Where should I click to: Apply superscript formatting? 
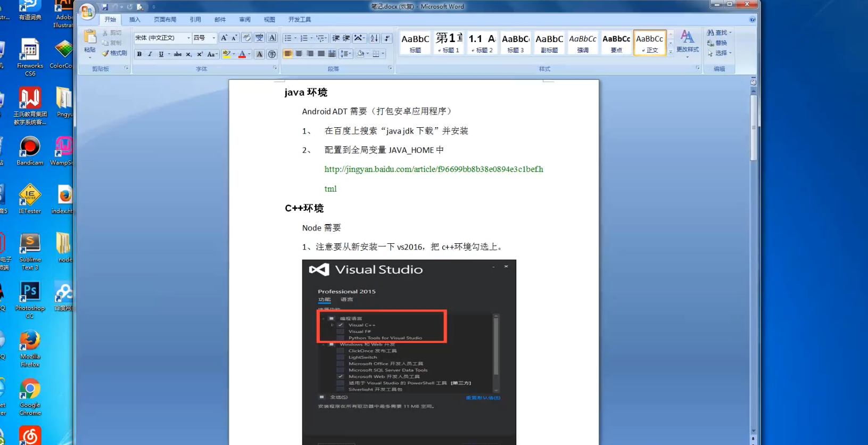click(x=200, y=54)
